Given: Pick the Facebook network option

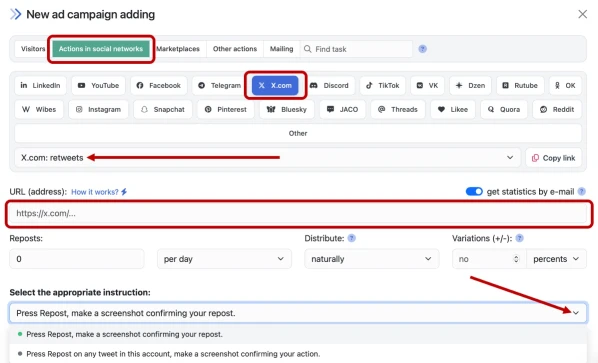Looking at the screenshot, I should (x=159, y=85).
